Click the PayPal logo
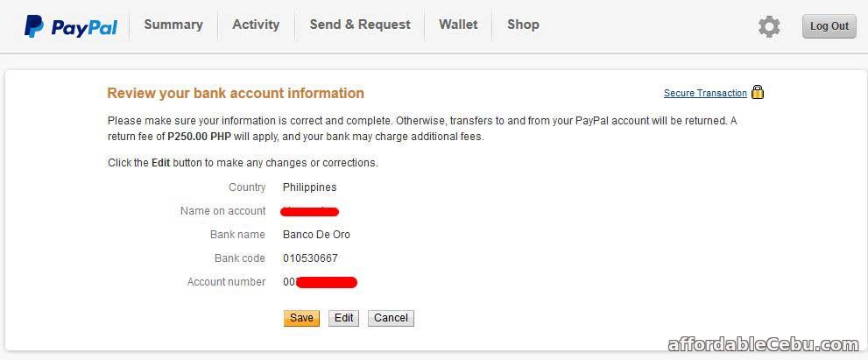868x360 pixels. point(70,26)
